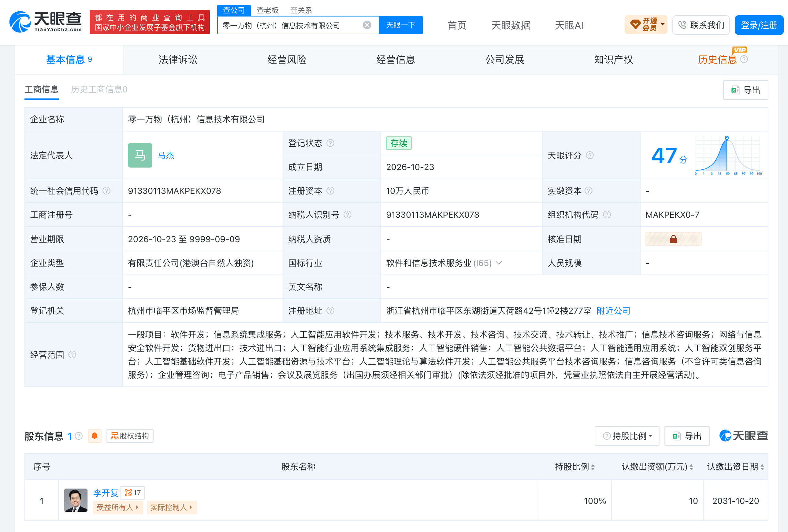Image resolution: width=788 pixels, height=532 pixels.
Task: Click the 李开复 shareholder photo thumbnail
Action: click(x=76, y=500)
